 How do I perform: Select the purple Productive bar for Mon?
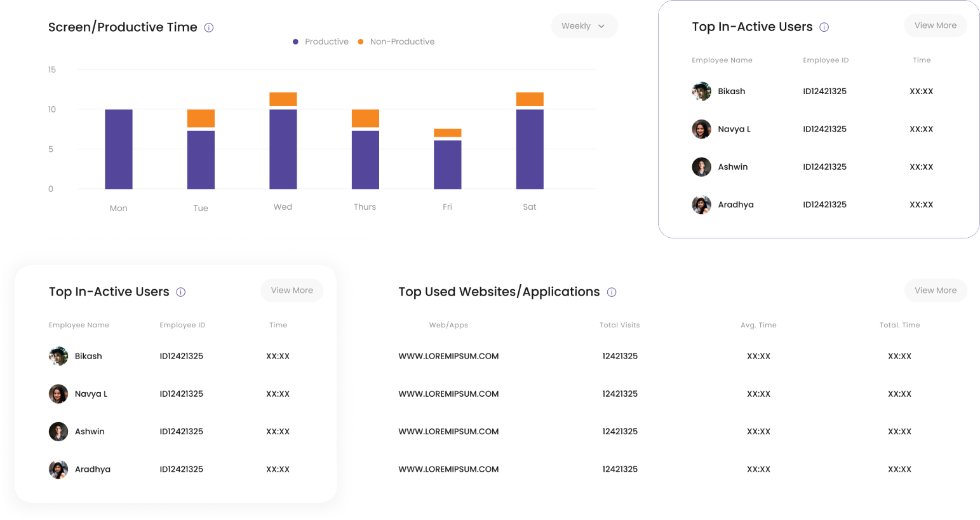click(x=119, y=149)
